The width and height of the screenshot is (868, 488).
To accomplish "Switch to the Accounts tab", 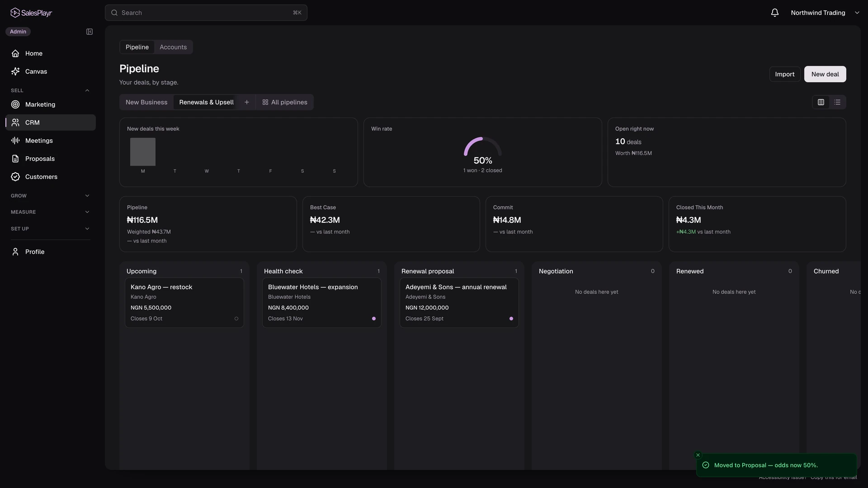I will pyautogui.click(x=173, y=47).
